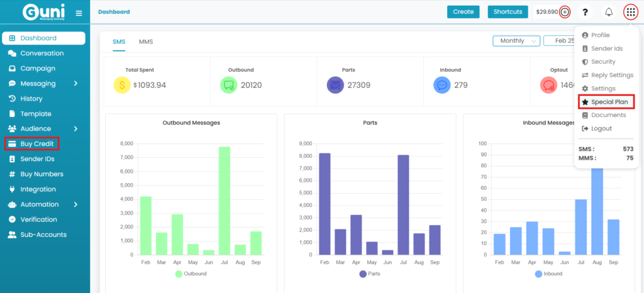Screen dimensions: 644x293
Task: Toggle Outbound legend in Outbound Messages chart
Action: pyautogui.click(x=179, y=274)
